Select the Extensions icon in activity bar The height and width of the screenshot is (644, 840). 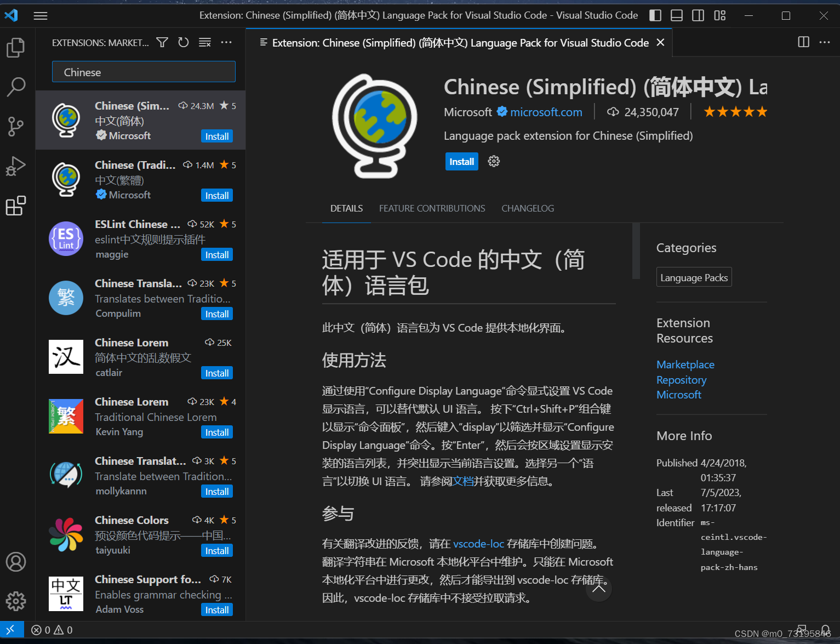pyautogui.click(x=15, y=206)
